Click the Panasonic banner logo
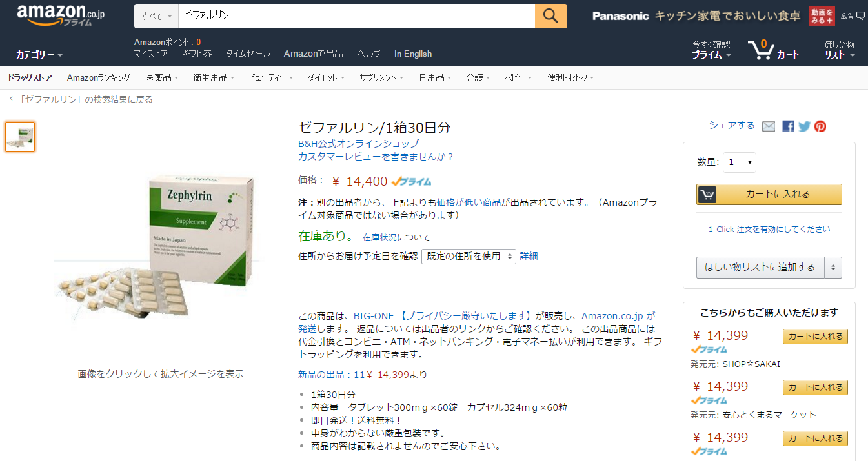 [621, 16]
